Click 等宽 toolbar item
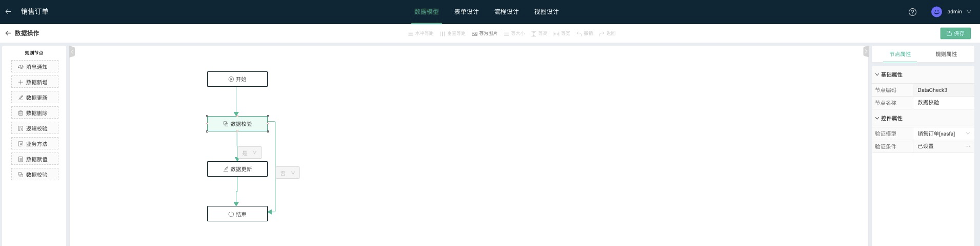 (x=562, y=33)
